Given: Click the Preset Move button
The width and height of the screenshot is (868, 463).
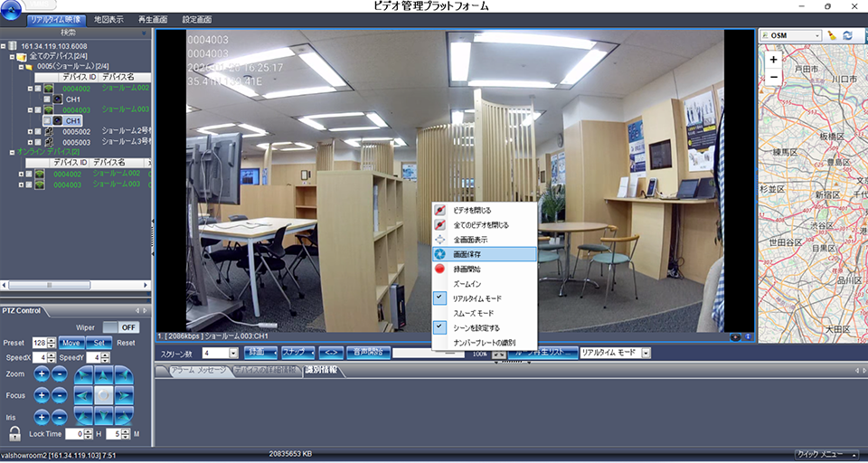Looking at the screenshot, I should click(71, 343).
